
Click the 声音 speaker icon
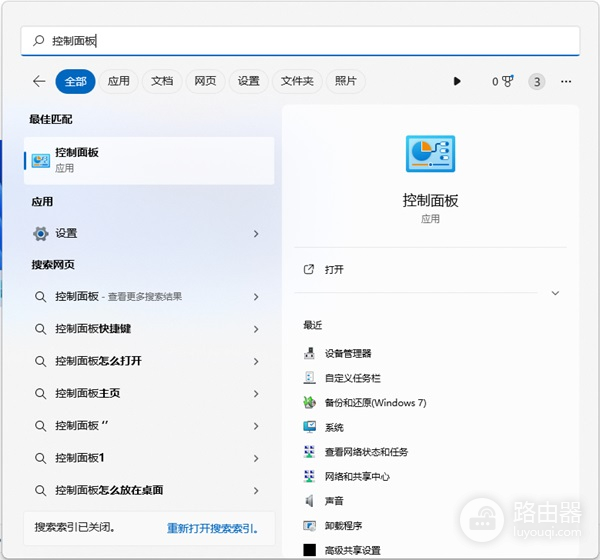tap(309, 501)
